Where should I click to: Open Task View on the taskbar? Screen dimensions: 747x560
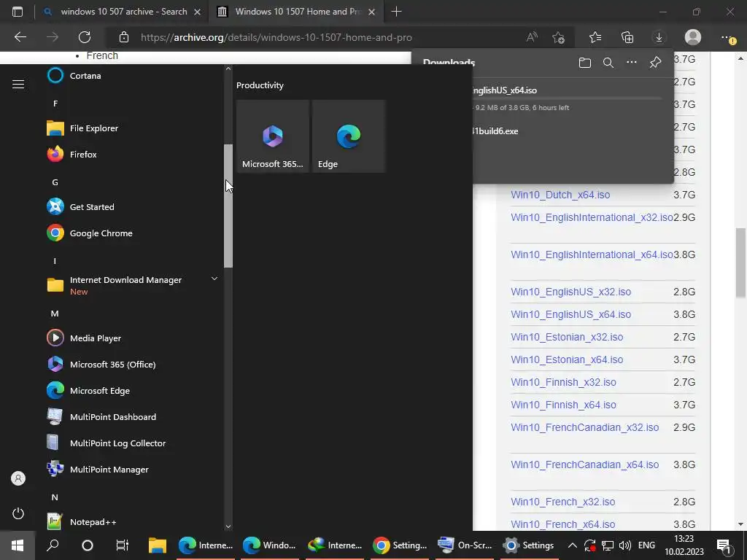[123, 545]
